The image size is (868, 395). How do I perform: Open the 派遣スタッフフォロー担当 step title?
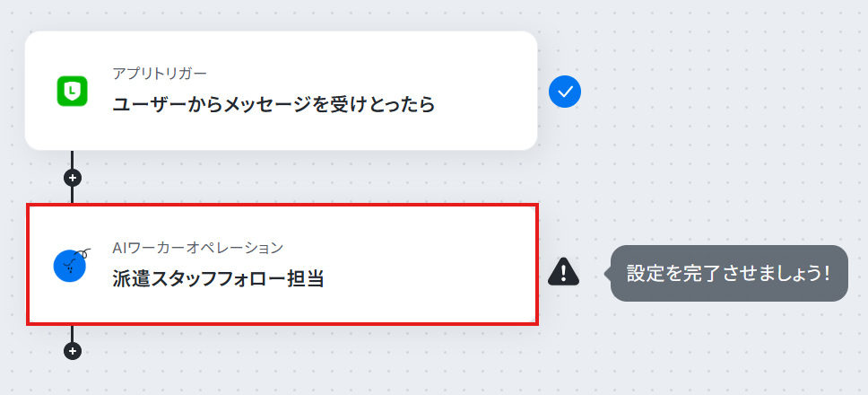pos(218,279)
